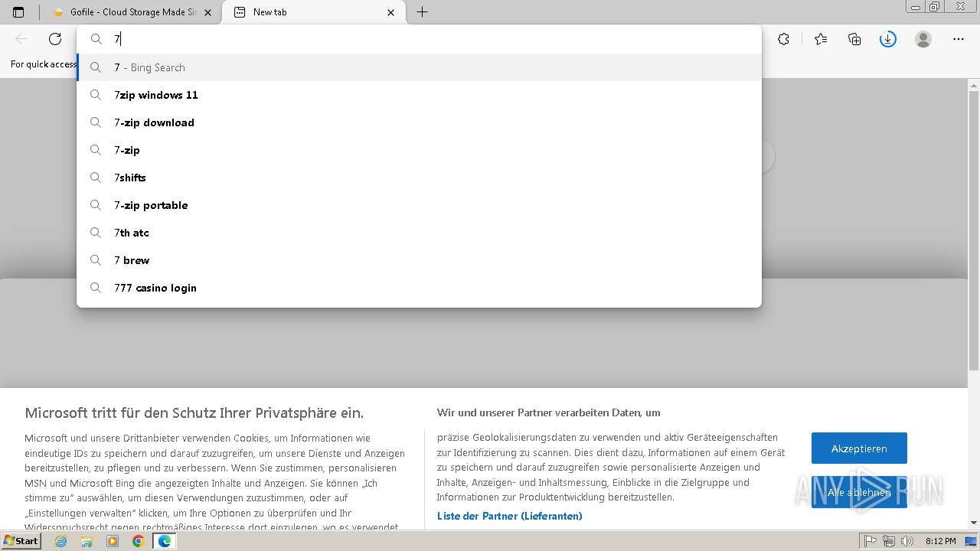Click search icon beside '7-zip download'

click(96, 122)
